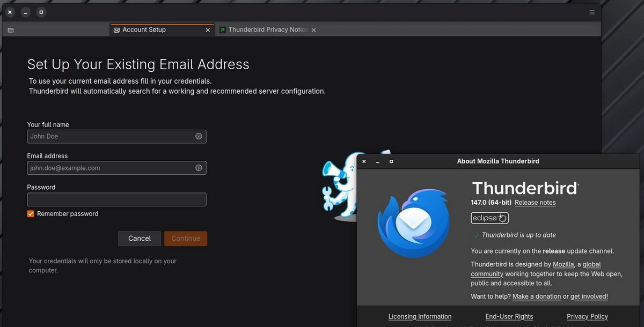Open the Release notes link
This screenshot has height=327, width=644.
coord(535,203)
